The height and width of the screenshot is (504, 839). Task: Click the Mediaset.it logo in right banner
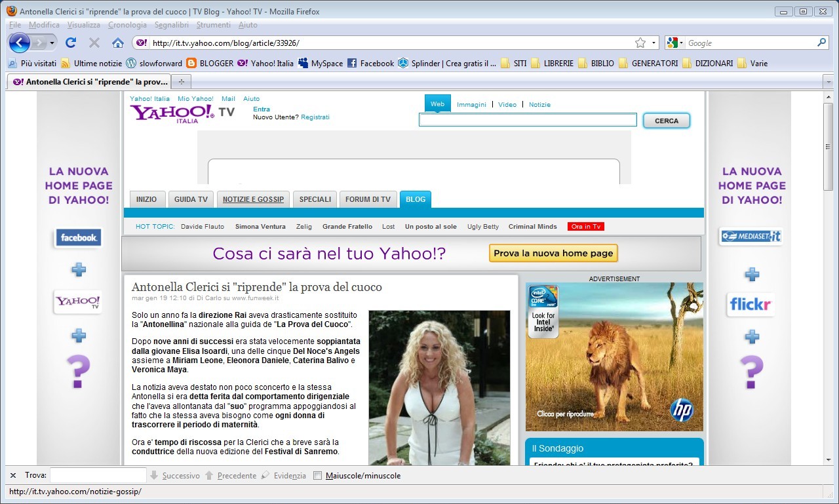(751, 237)
